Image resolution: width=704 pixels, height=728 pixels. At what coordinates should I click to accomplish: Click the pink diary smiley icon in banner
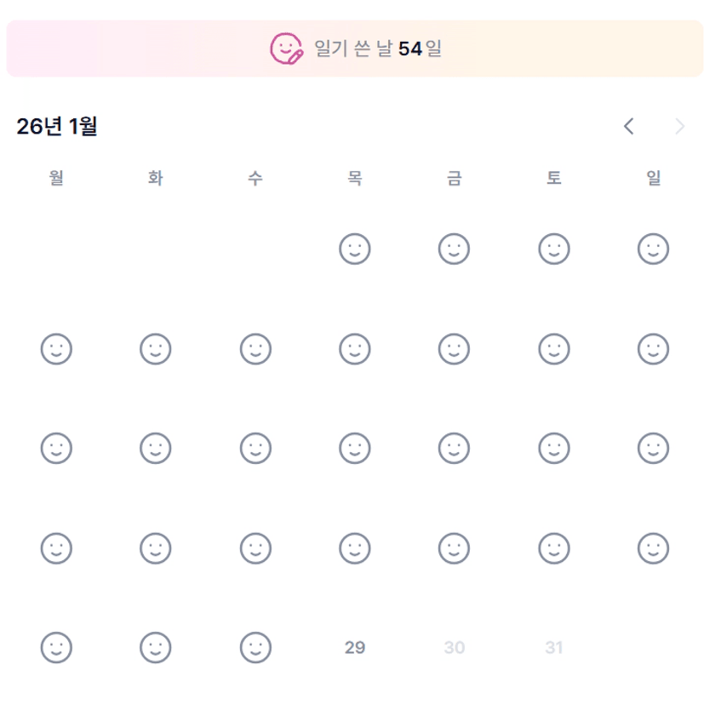pyautogui.click(x=286, y=49)
